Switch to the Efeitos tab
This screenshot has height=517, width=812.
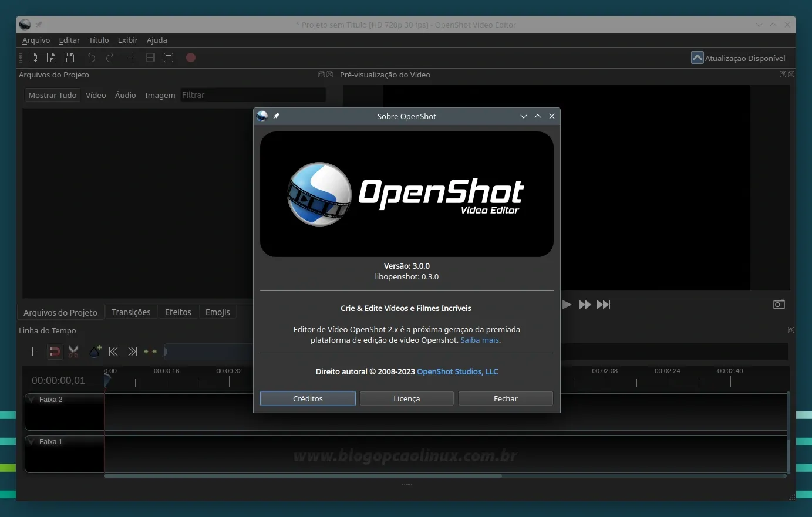pyautogui.click(x=178, y=312)
